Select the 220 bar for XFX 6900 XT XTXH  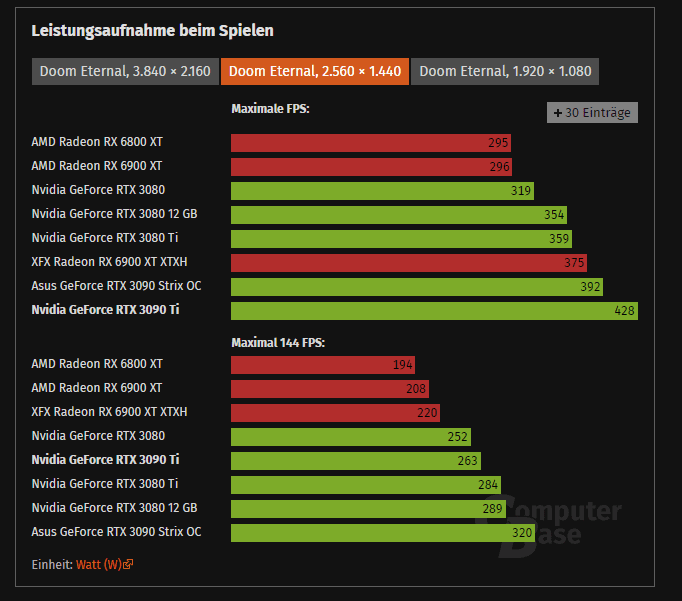tap(335, 413)
